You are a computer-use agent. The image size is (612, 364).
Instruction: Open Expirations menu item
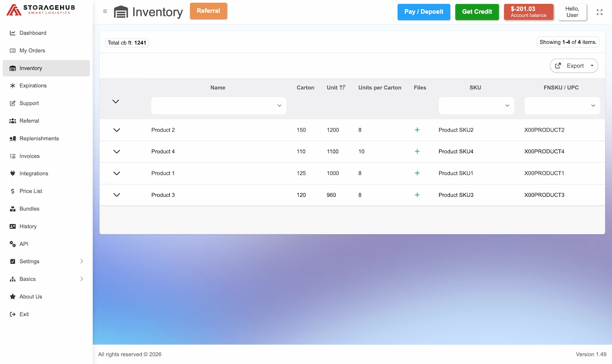point(46,86)
